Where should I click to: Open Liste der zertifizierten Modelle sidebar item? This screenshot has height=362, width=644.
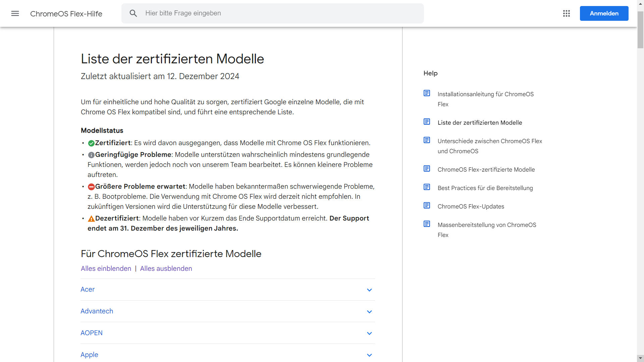coord(480,123)
